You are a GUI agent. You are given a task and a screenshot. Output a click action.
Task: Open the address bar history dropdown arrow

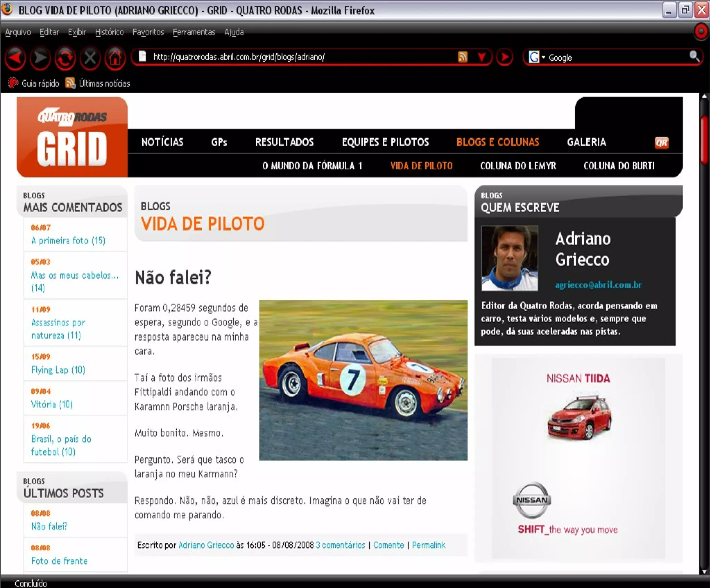[x=482, y=57]
